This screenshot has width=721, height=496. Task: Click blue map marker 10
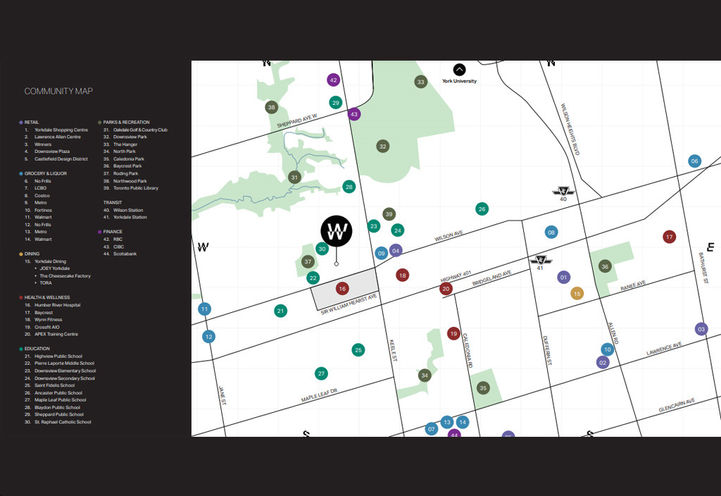[x=607, y=349]
